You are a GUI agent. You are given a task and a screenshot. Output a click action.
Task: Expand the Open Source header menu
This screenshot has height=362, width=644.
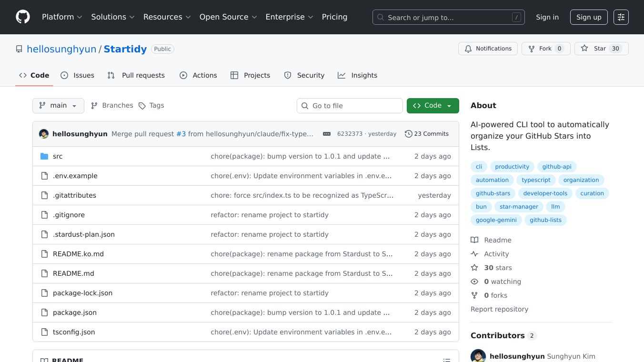pyautogui.click(x=228, y=17)
